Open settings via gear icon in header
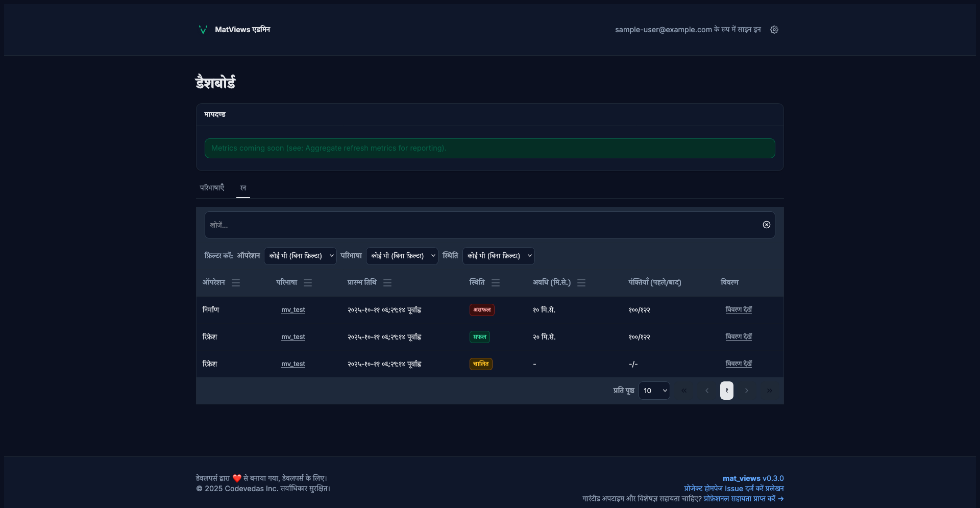This screenshot has width=980, height=508. click(774, 30)
